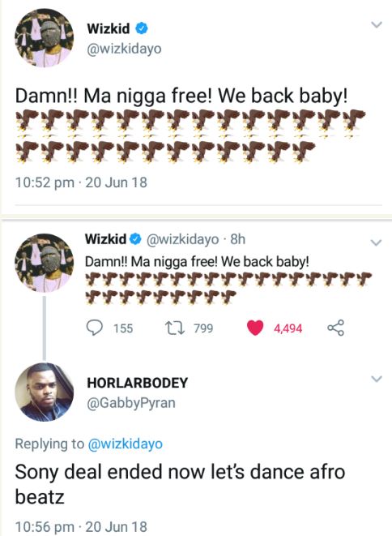Unlike the tweet via red heart icon

coord(255,328)
